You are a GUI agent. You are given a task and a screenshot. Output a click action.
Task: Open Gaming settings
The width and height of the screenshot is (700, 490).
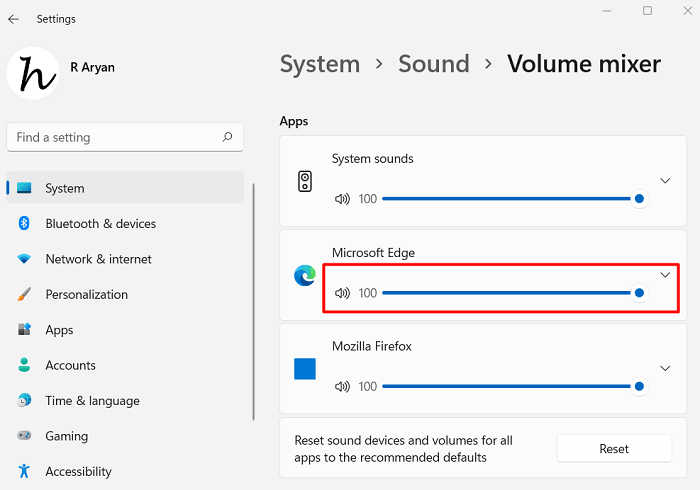[125, 436]
